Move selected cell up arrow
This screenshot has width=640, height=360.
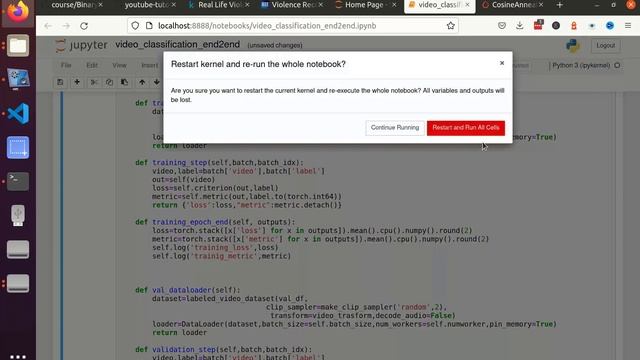142,82
